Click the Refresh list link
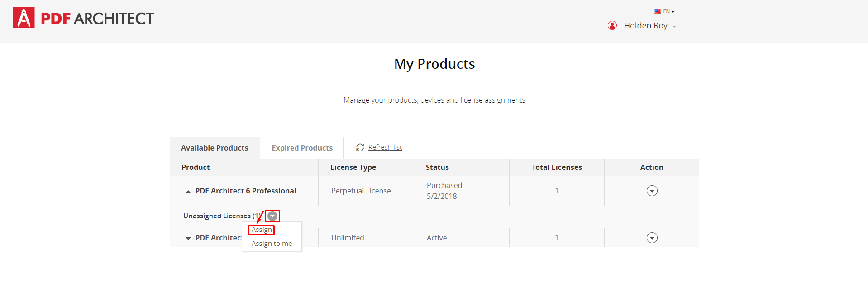 pyautogui.click(x=385, y=147)
